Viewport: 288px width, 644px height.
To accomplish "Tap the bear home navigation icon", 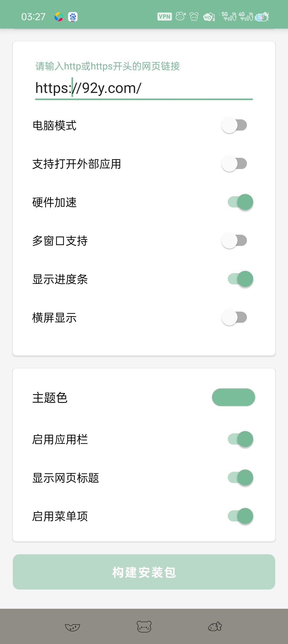I will (144, 626).
